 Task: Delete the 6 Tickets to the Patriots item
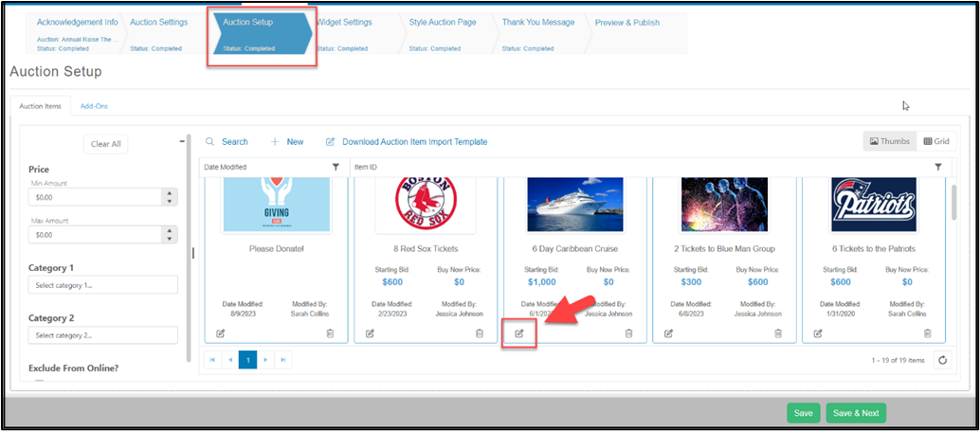click(928, 333)
